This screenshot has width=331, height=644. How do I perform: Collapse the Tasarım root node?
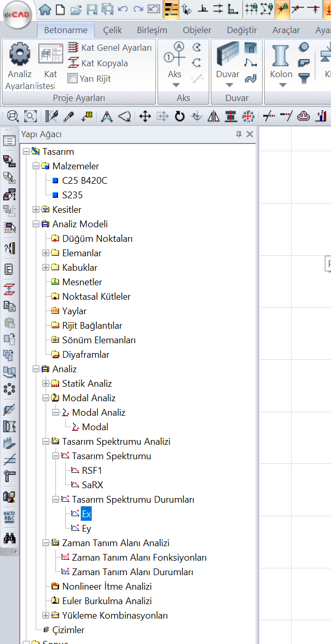(x=25, y=152)
